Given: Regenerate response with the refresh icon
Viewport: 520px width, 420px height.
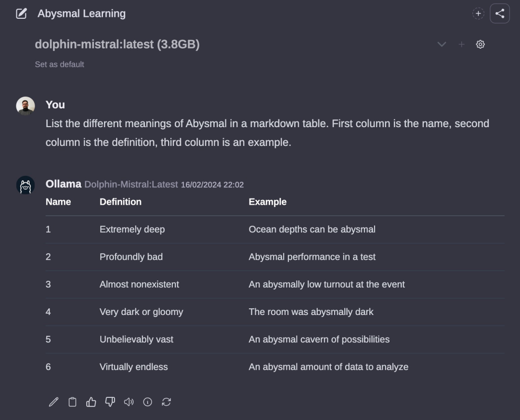Looking at the screenshot, I should tap(167, 402).
